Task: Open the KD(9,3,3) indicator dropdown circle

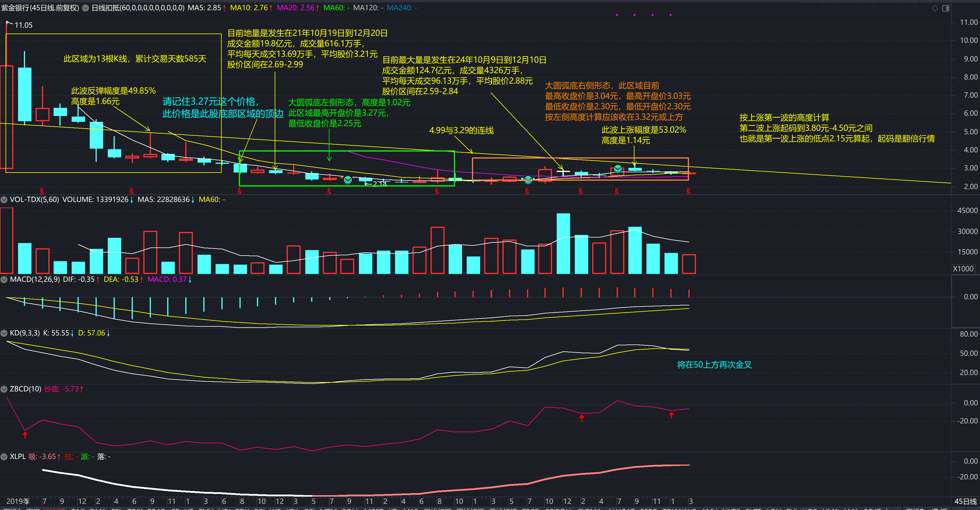Action: point(4,333)
